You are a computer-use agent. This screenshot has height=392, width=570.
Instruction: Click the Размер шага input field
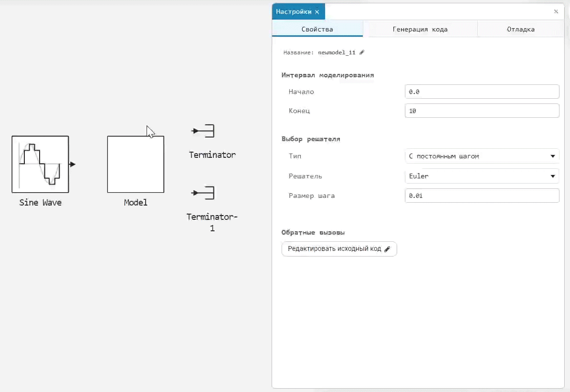[x=482, y=196]
